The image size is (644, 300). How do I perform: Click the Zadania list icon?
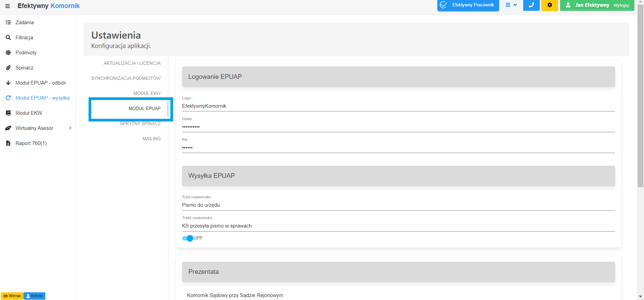[x=8, y=22]
